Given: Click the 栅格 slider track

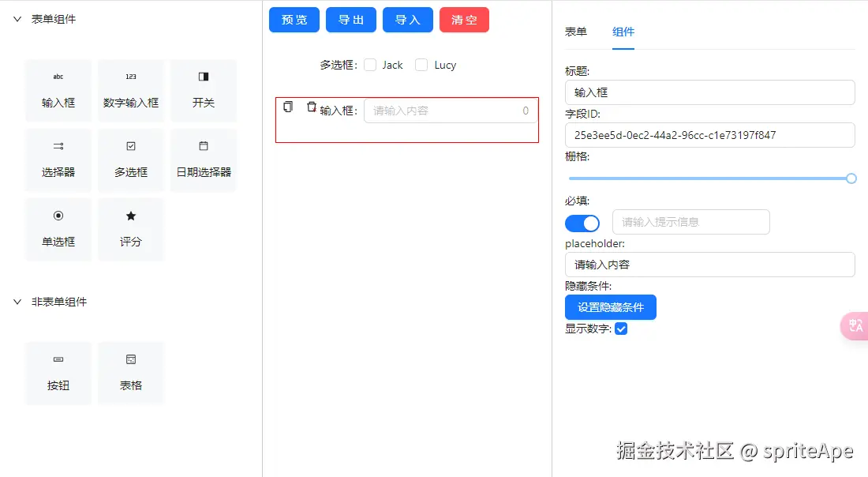Looking at the screenshot, I should pos(709,178).
